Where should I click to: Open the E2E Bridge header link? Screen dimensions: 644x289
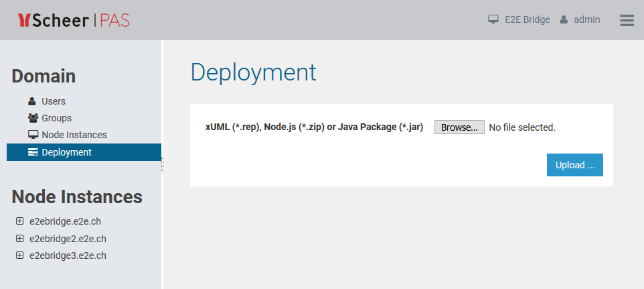pyautogui.click(x=529, y=19)
